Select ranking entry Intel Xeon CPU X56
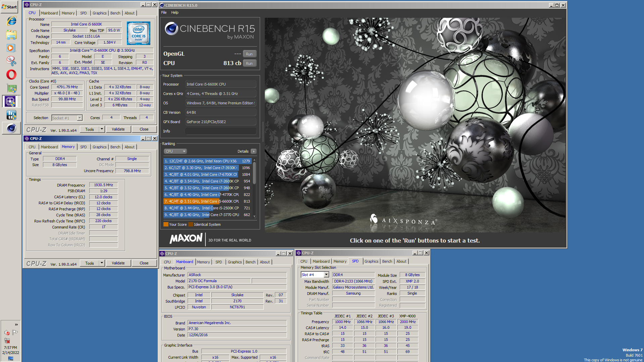Viewport: 644px width, 362px height. click(207, 161)
